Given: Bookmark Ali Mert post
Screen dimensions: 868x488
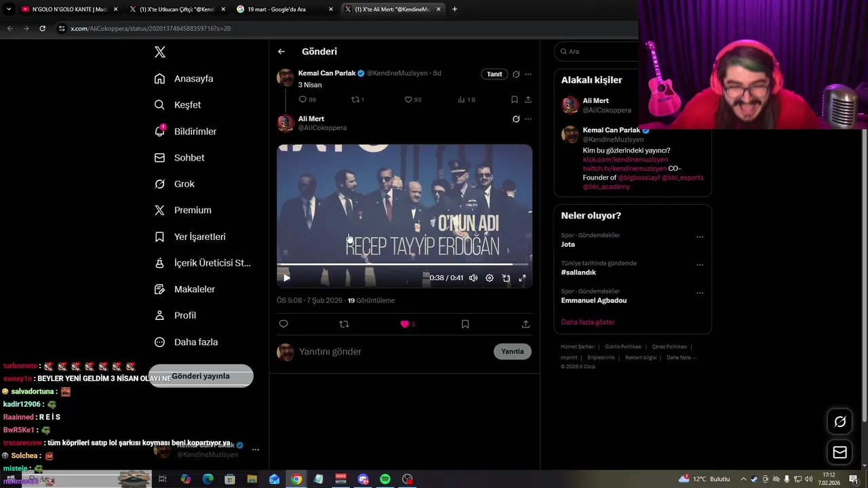Looking at the screenshot, I should coord(465,324).
